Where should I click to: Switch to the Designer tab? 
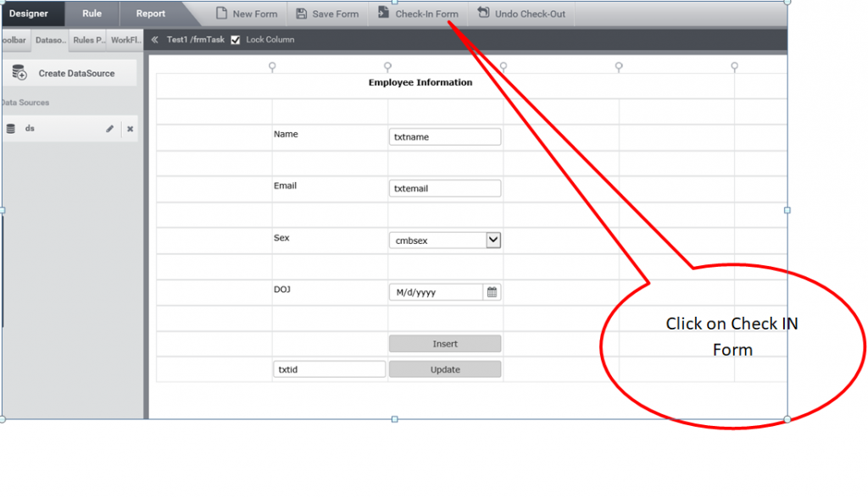[x=31, y=14]
